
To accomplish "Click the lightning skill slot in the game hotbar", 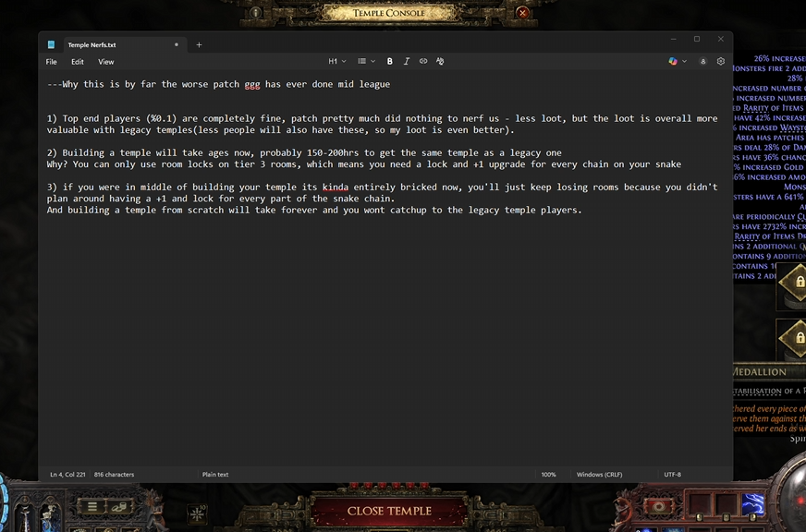I will (752, 503).
